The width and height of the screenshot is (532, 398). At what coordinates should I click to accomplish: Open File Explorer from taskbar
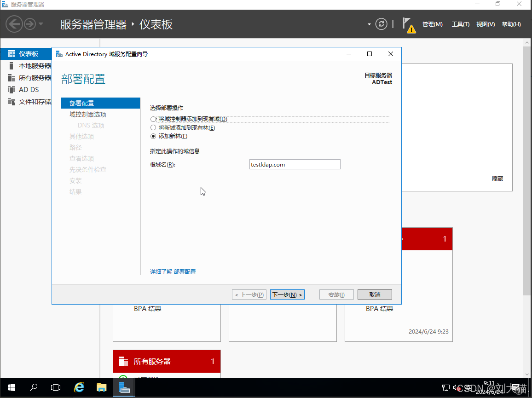pyautogui.click(x=101, y=387)
